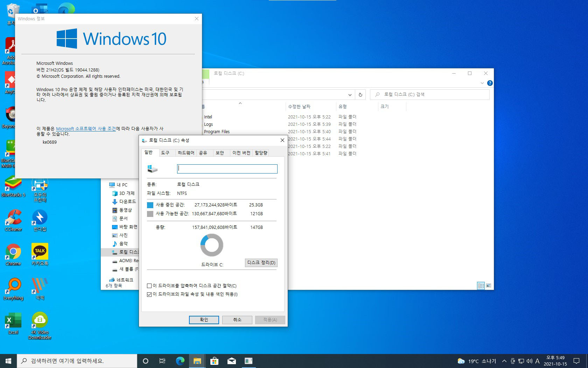Open Mail app from taskbar
The image size is (588, 368).
pos(231,361)
